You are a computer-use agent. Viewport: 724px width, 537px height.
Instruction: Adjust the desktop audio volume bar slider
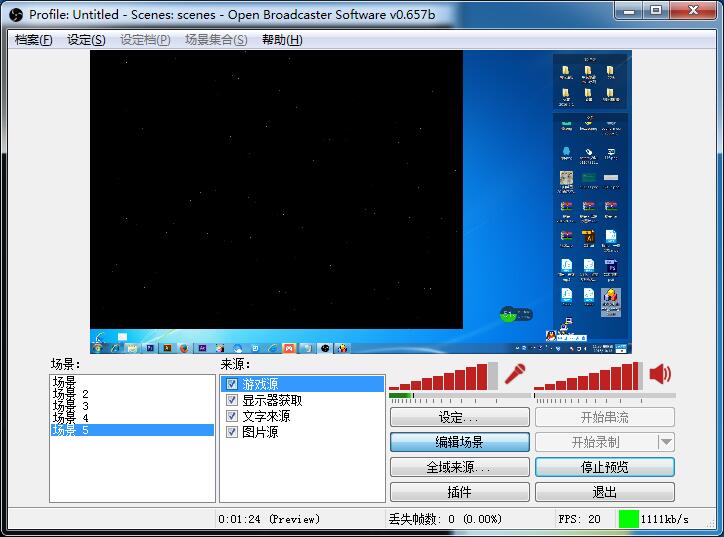pos(588,376)
